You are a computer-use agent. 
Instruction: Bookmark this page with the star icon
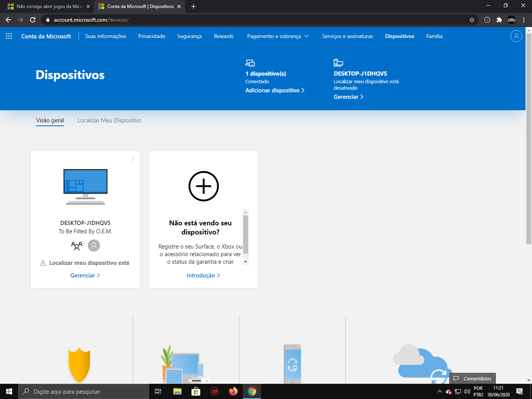click(x=472, y=20)
